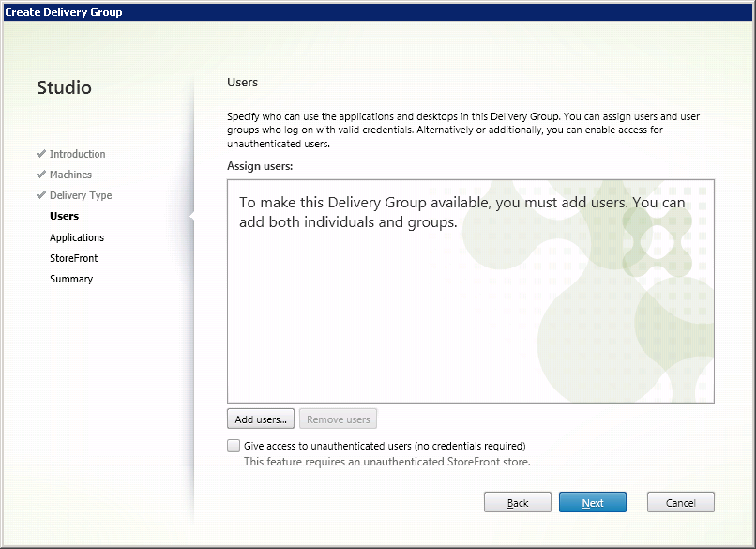Open the Delivery Type wizard step

[x=81, y=195]
